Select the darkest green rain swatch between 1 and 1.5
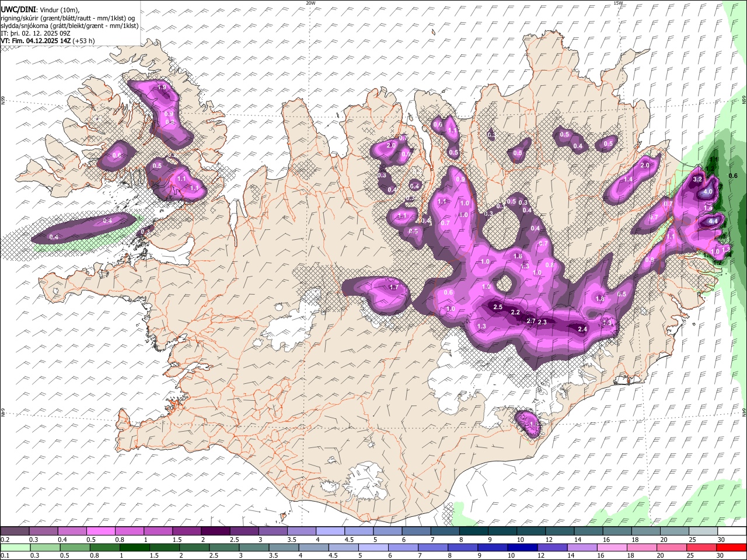The width and height of the screenshot is (747, 560). pos(134,548)
